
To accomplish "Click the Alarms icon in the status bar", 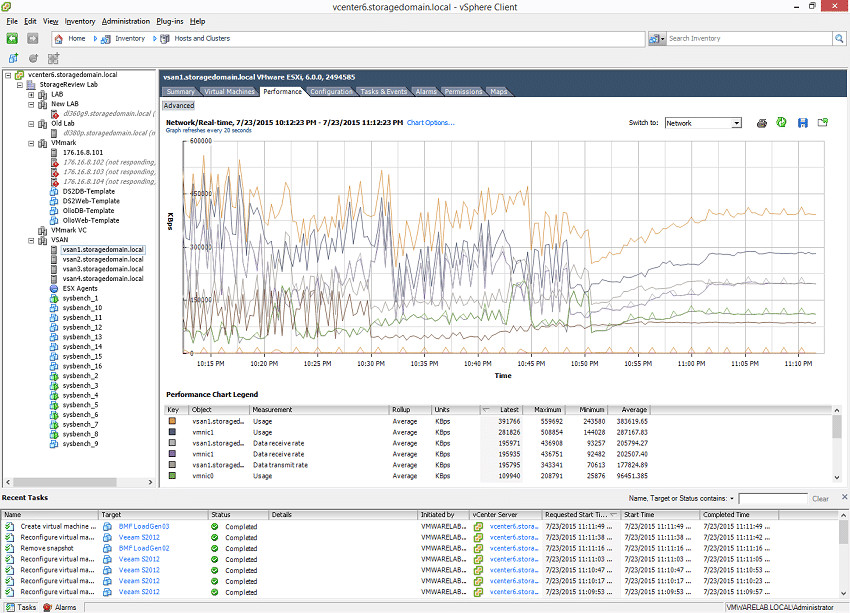I will pyautogui.click(x=47, y=607).
